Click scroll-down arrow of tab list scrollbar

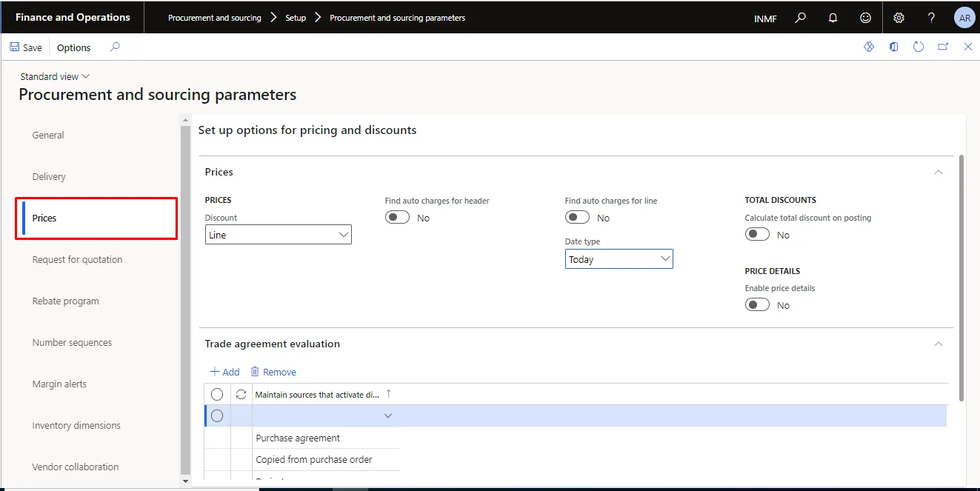186,481
